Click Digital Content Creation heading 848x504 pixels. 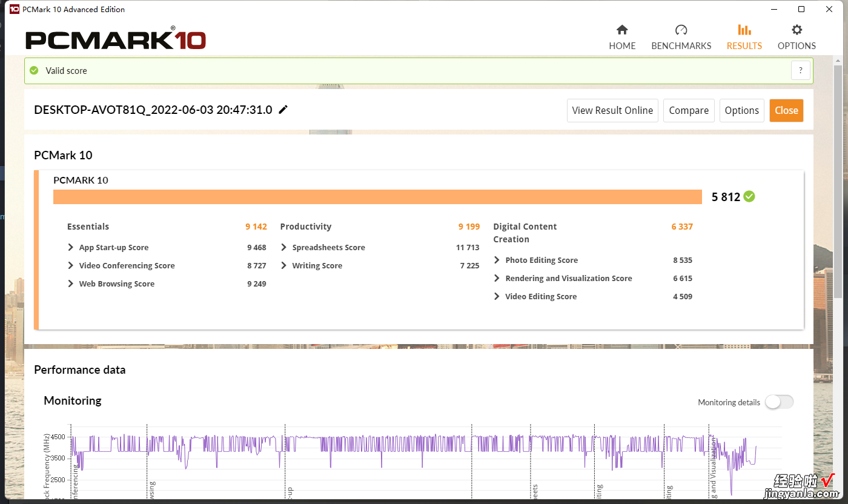pos(525,233)
